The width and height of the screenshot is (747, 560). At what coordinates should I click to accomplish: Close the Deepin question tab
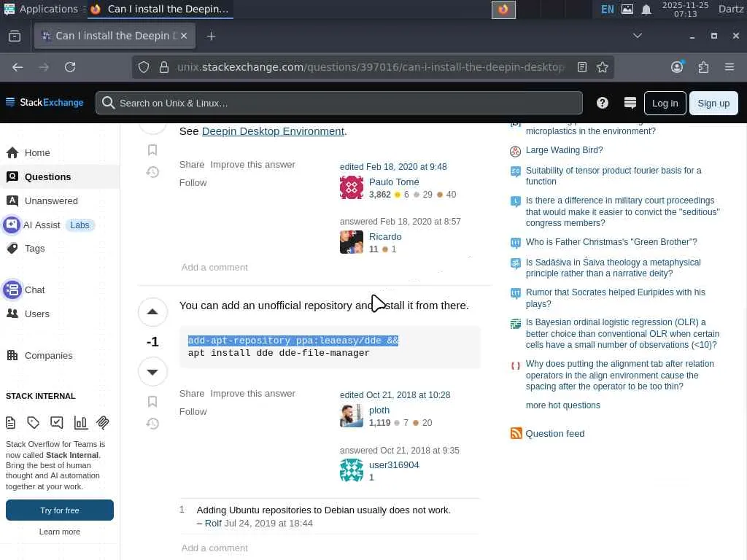point(184,36)
